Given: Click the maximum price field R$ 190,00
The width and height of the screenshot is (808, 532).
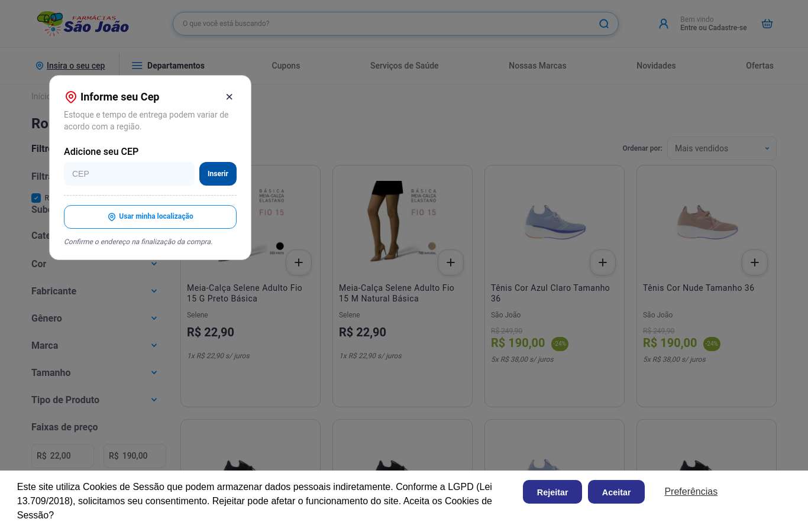Looking at the screenshot, I should coord(135,456).
